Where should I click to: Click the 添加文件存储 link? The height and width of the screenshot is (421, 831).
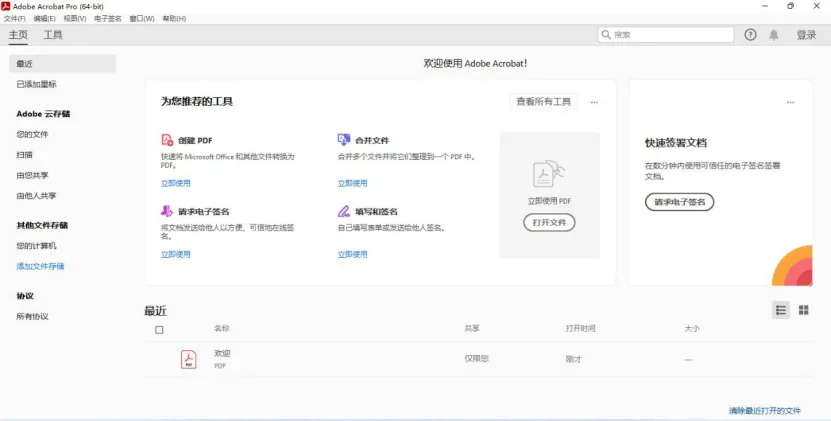tap(40, 266)
